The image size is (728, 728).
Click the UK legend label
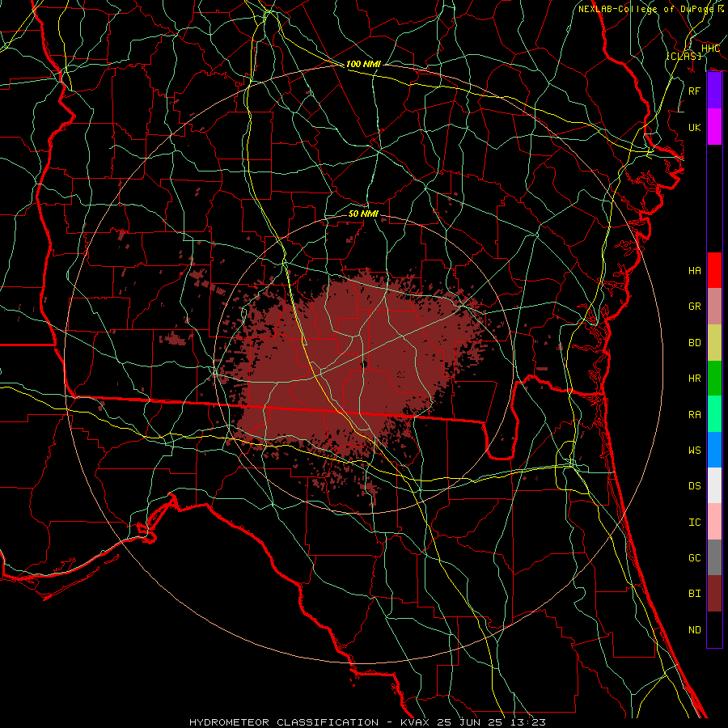pyautogui.click(x=695, y=127)
